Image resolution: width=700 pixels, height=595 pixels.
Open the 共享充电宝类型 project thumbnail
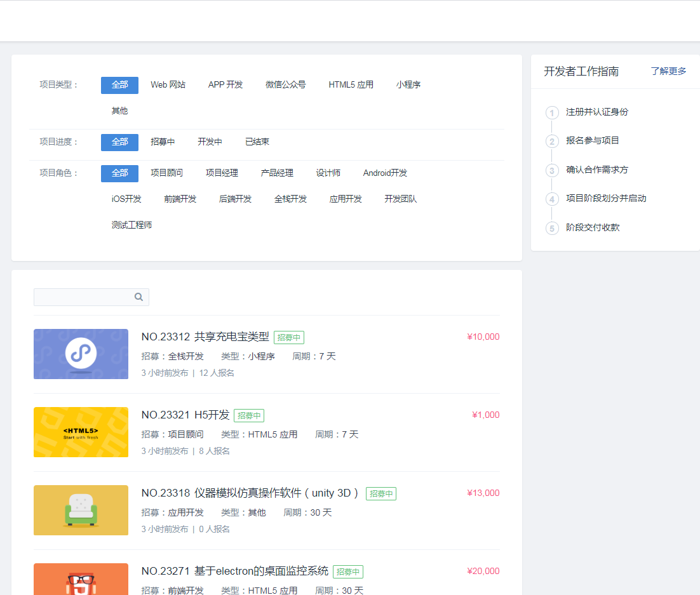pyautogui.click(x=81, y=354)
